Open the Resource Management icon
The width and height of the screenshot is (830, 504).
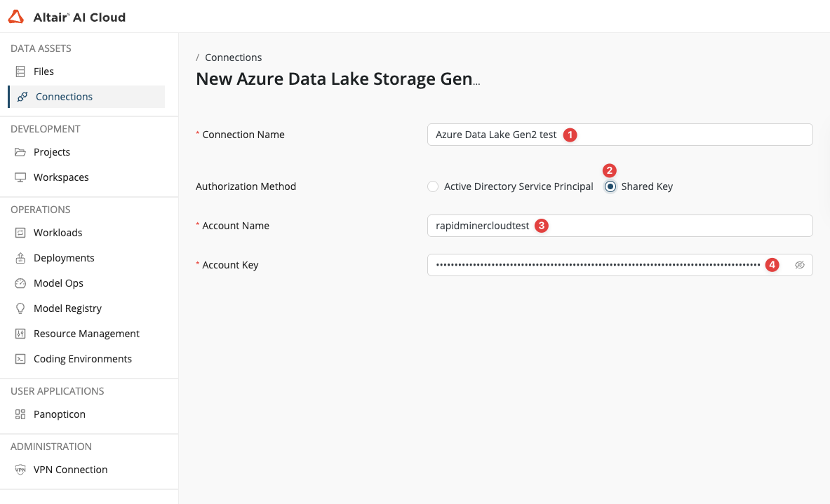click(20, 333)
